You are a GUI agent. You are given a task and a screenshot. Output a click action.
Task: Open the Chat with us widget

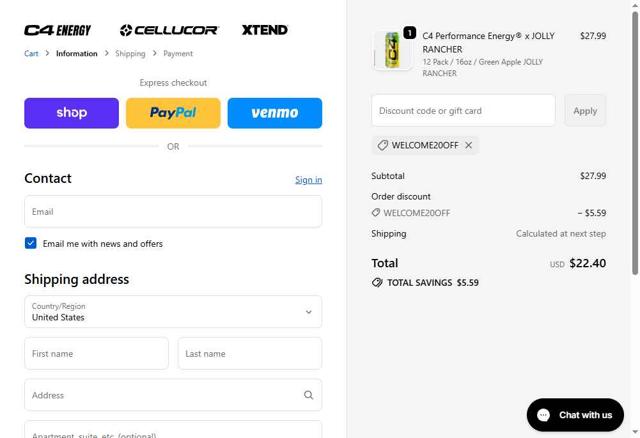575,415
